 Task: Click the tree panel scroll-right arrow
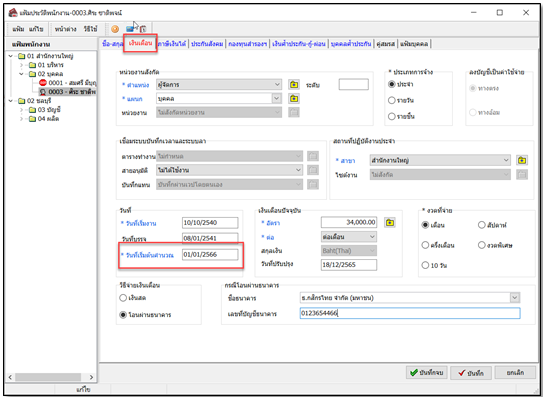pos(91,377)
